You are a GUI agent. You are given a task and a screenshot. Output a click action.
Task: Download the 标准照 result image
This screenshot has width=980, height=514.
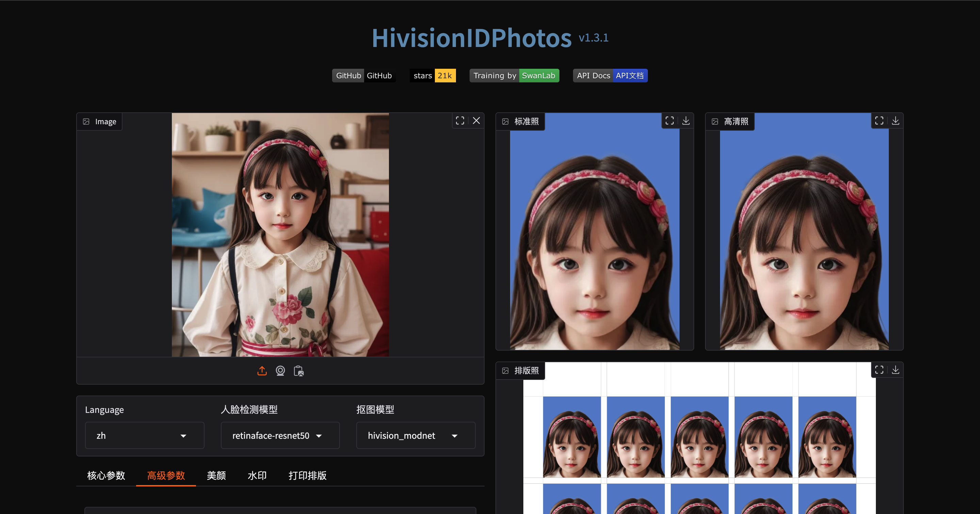pyautogui.click(x=687, y=121)
